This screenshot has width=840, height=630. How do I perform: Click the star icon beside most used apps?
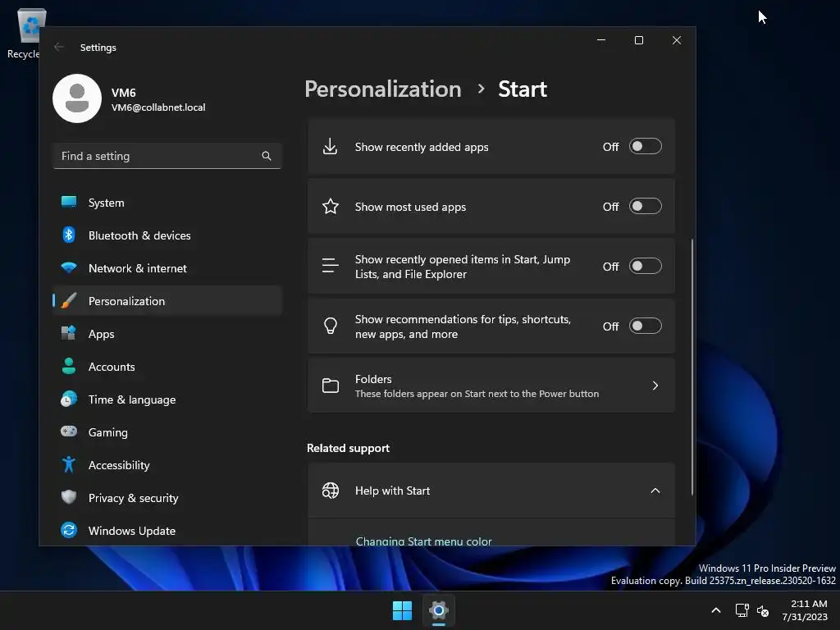330,206
